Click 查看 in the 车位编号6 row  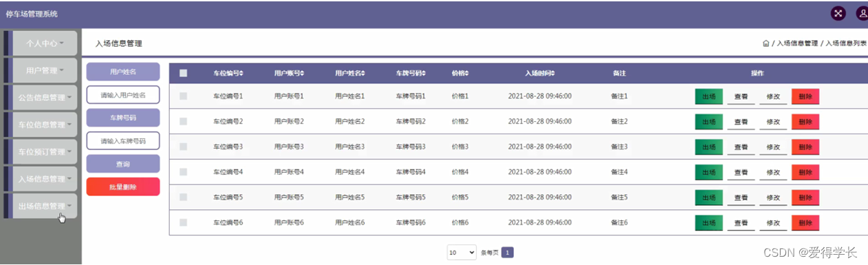point(741,224)
